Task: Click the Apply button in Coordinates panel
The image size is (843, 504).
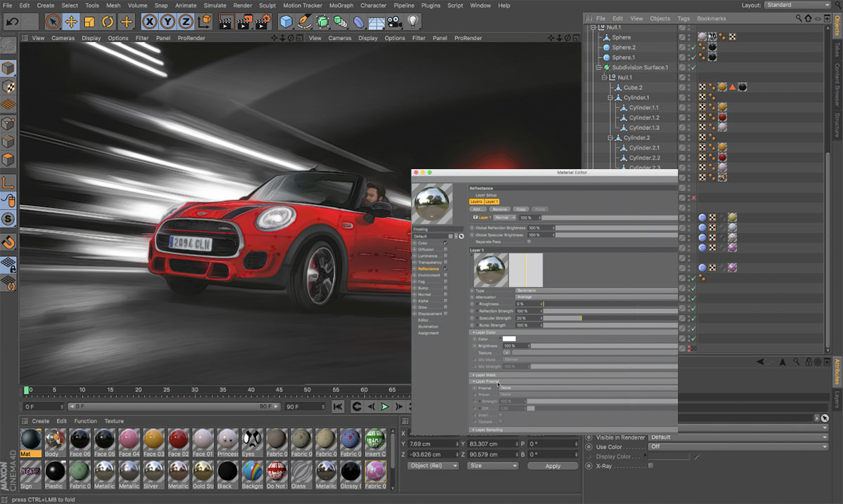Action: point(553,466)
